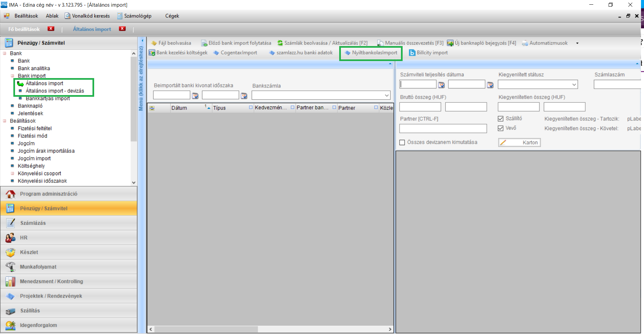Open the Automatizmusok dropdown arrow
The height and width of the screenshot is (334, 644).
(577, 43)
